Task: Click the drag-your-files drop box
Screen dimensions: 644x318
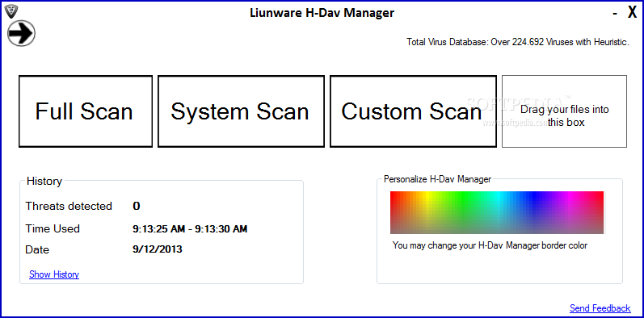Action: (x=564, y=111)
